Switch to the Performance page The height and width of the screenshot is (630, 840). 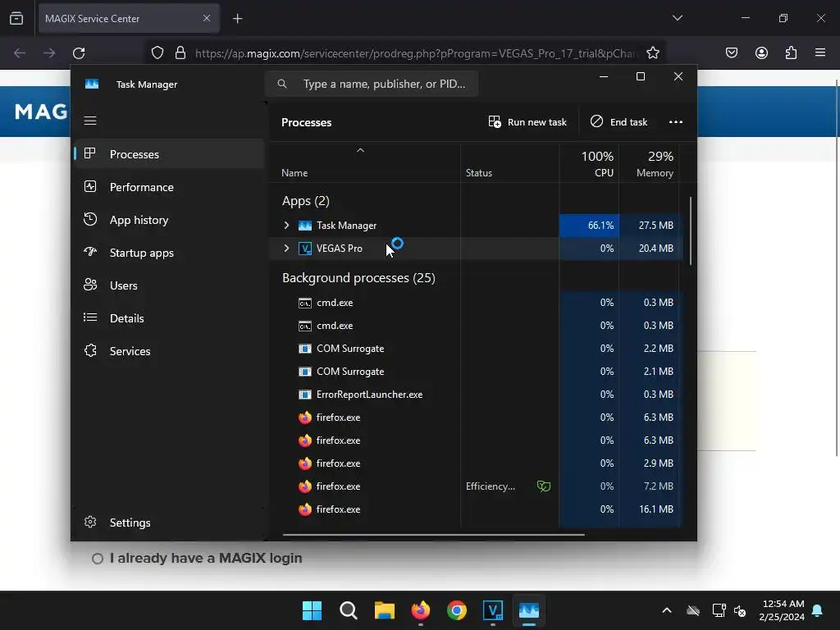click(169, 187)
